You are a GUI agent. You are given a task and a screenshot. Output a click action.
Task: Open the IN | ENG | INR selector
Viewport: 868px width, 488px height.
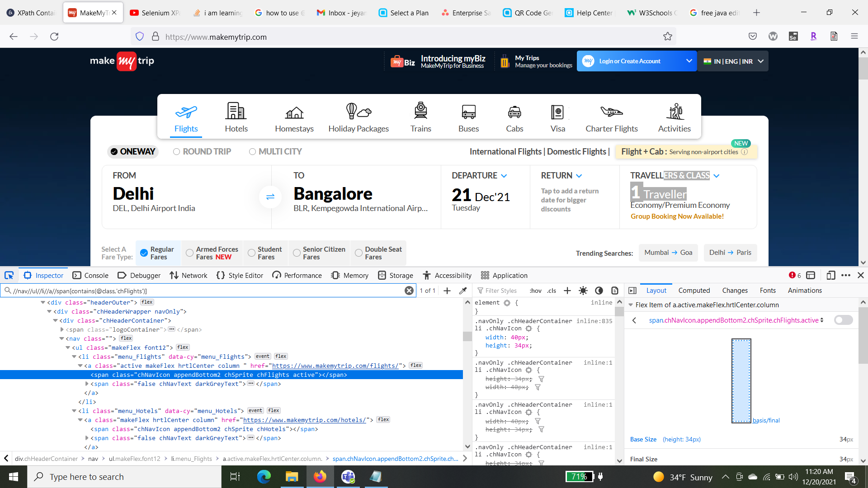tap(733, 61)
